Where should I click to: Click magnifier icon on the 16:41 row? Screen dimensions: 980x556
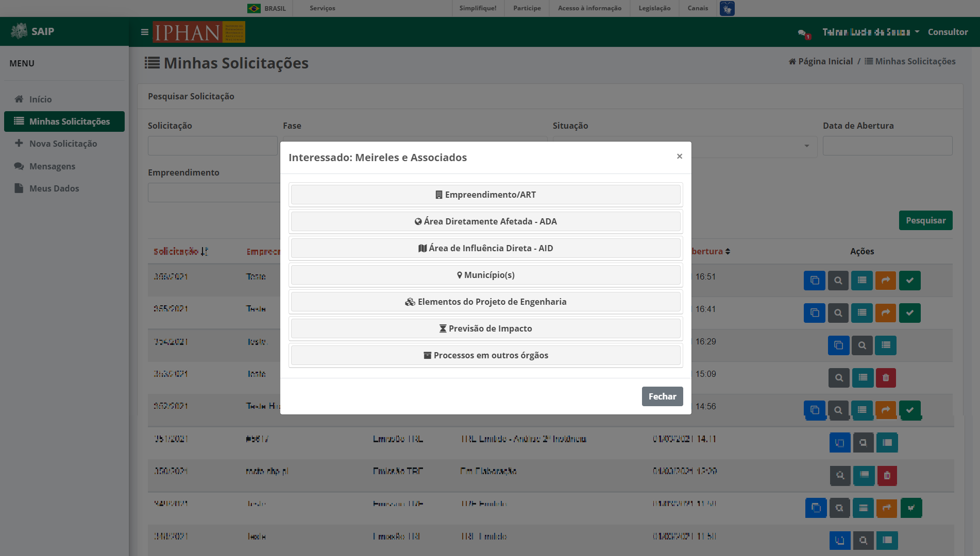[838, 313]
